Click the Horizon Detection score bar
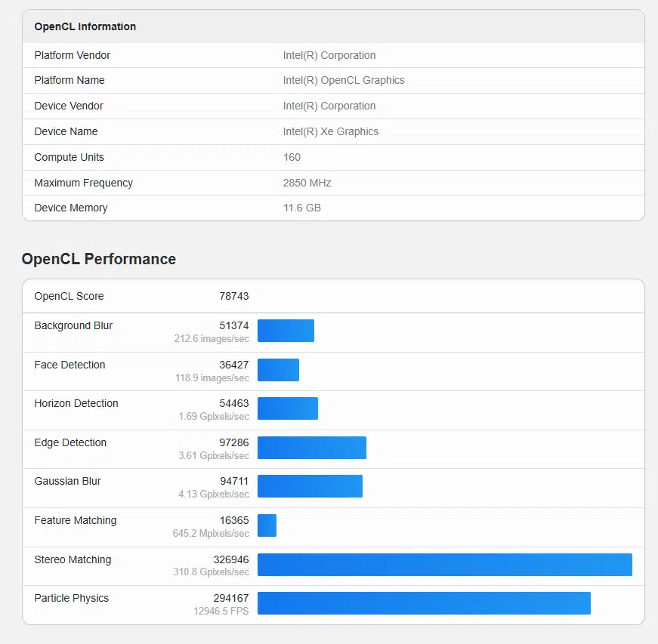 287,408
